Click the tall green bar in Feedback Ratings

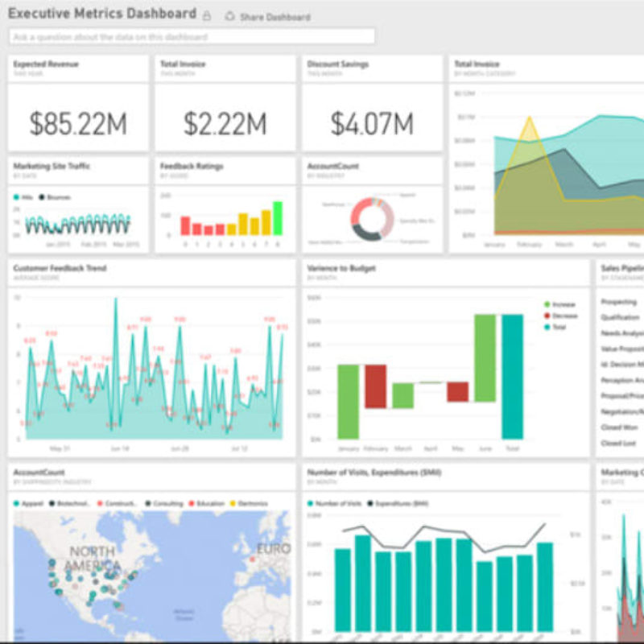278,217
